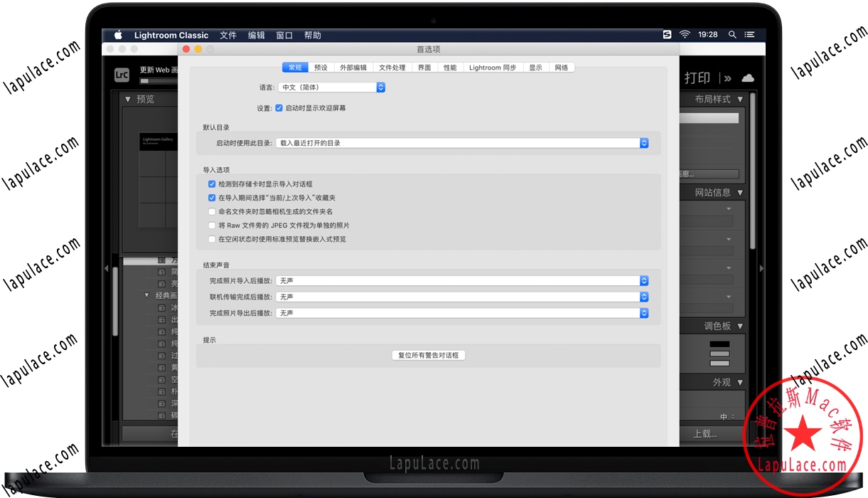Click the LrC app logo icon
Screen dimensions: 868x498
click(x=120, y=74)
